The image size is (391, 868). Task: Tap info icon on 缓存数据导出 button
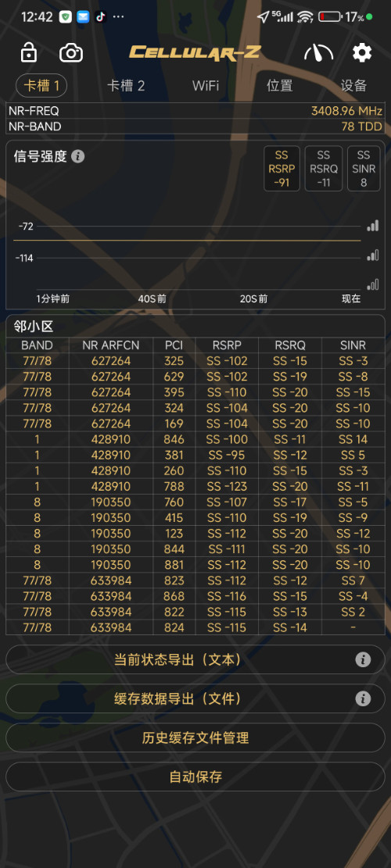pyautogui.click(x=363, y=698)
